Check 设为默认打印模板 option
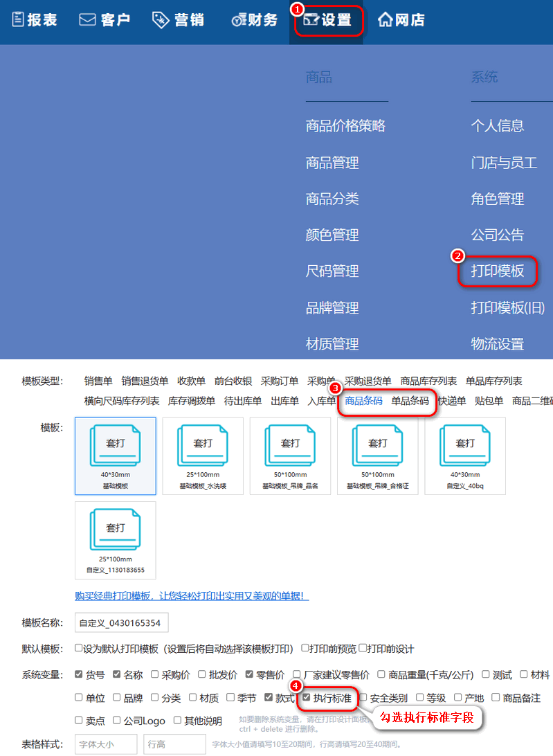 (x=78, y=648)
